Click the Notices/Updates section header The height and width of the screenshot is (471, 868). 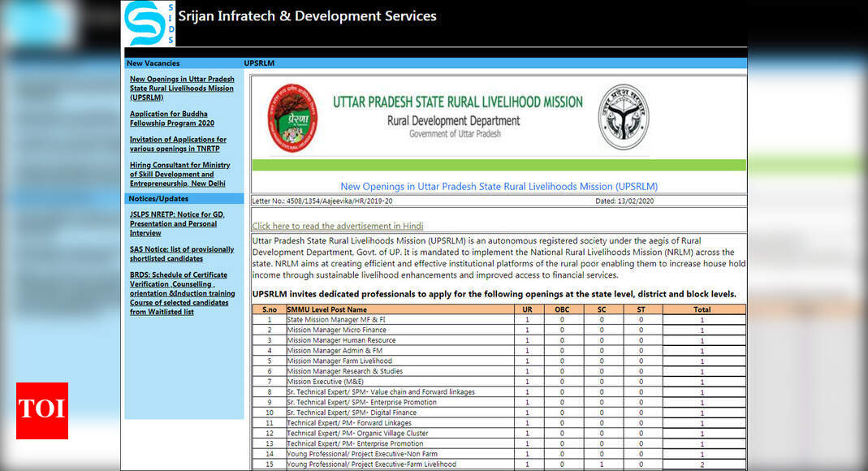click(155, 198)
